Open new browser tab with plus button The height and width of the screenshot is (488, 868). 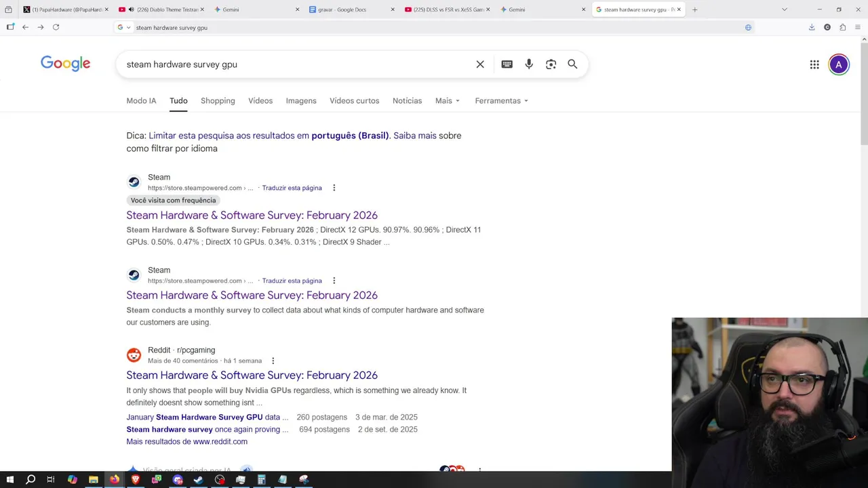point(694,9)
